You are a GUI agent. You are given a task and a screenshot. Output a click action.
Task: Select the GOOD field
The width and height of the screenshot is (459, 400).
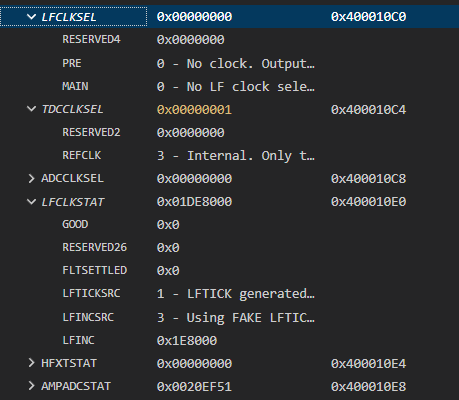75,224
